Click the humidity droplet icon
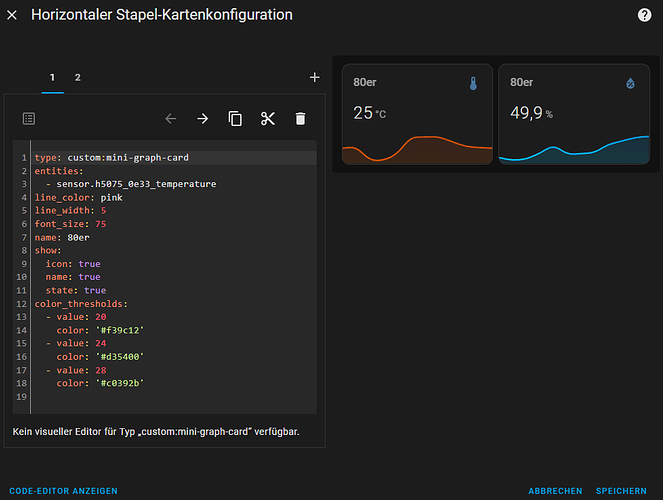Screen dimensions: 663x500 pos(629,85)
